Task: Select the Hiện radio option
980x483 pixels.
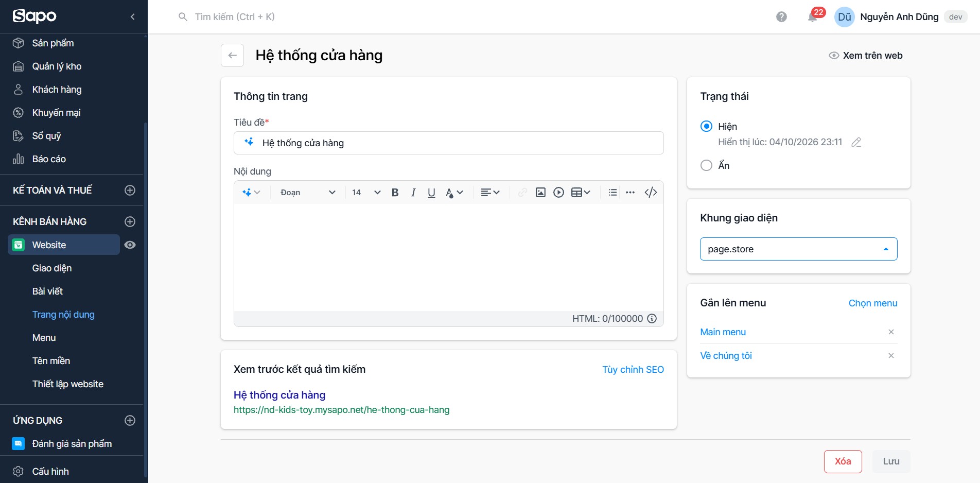Action: (707, 126)
